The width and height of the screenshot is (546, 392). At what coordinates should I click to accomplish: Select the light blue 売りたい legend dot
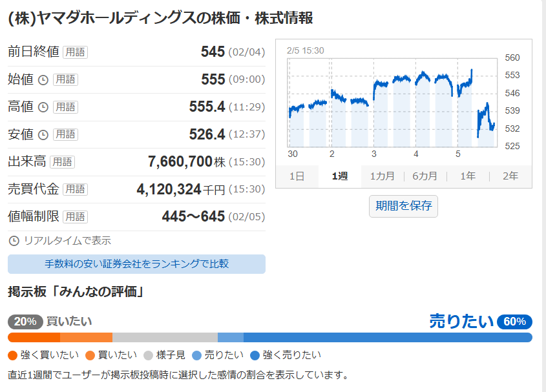tap(196, 355)
